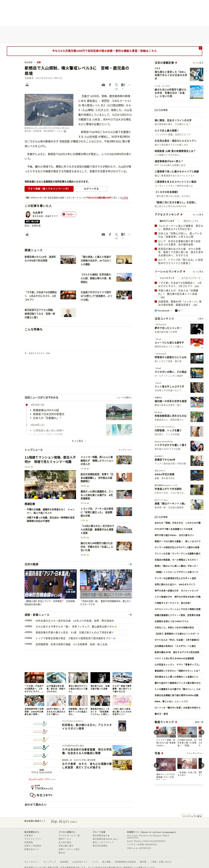Open the Myanmar collapsed building photo
Image resolution: width=209 pixels, height=868 pixels.
click(50, 485)
